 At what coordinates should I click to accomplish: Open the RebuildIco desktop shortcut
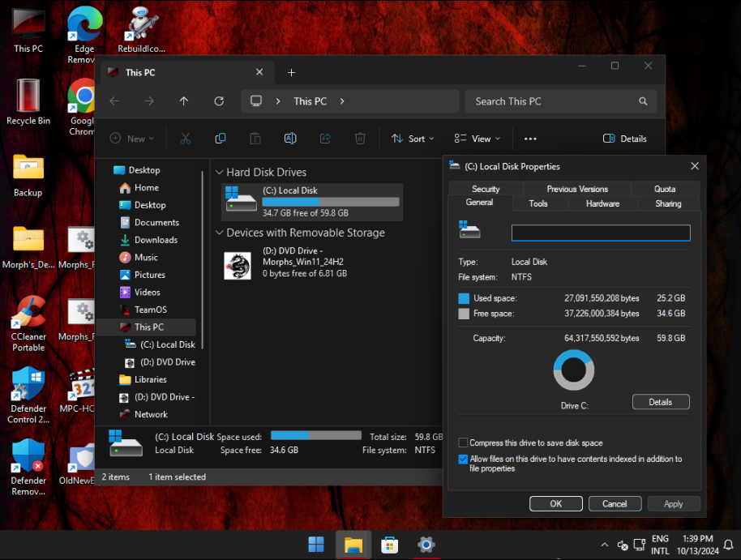click(x=141, y=30)
